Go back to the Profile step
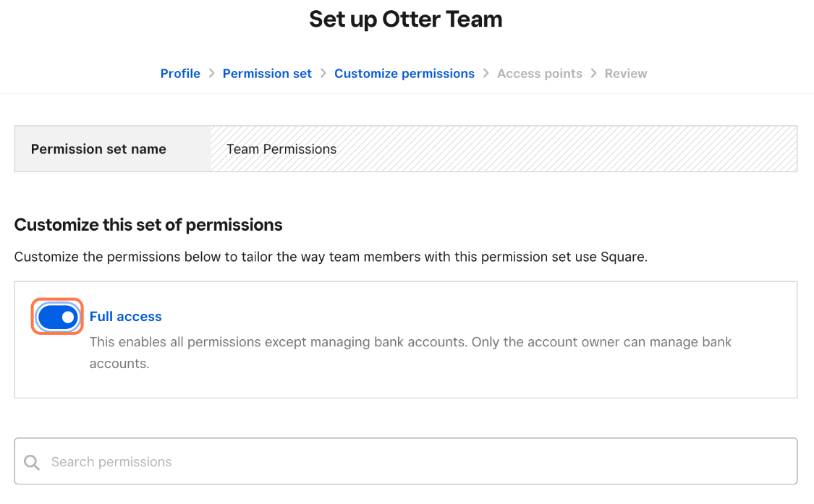 pos(180,74)
